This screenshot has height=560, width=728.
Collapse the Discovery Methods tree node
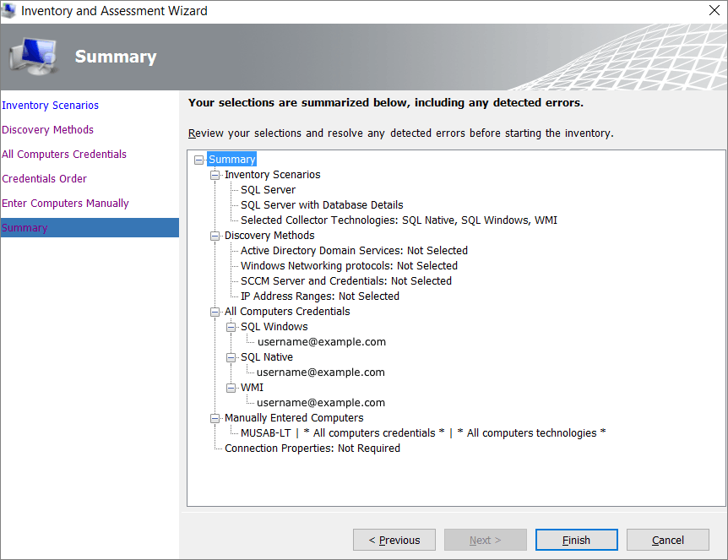pyautogui.click(x=215, y=236)
